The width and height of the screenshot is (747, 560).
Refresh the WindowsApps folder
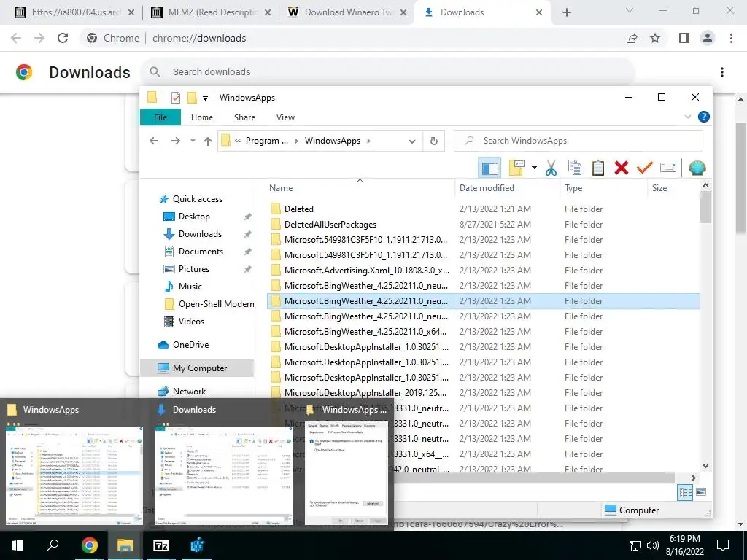click(x=433, y=141)
